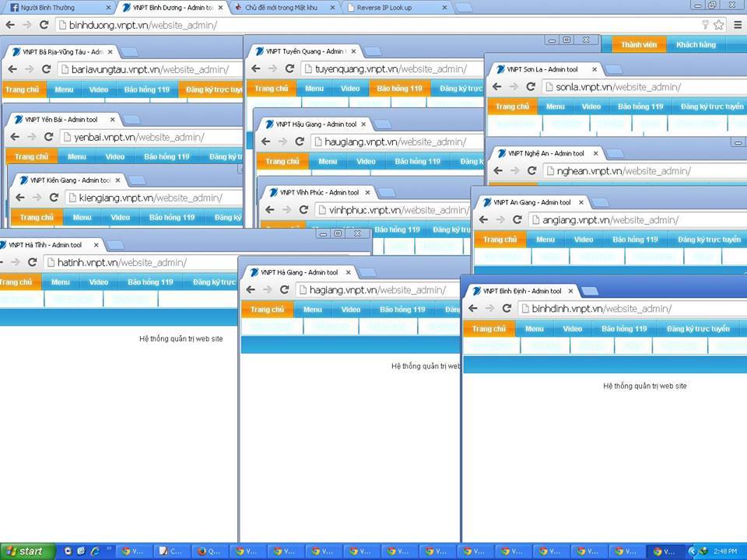Open Menu in the Bình Định window

pyautogui.click(x=534, y=328)
